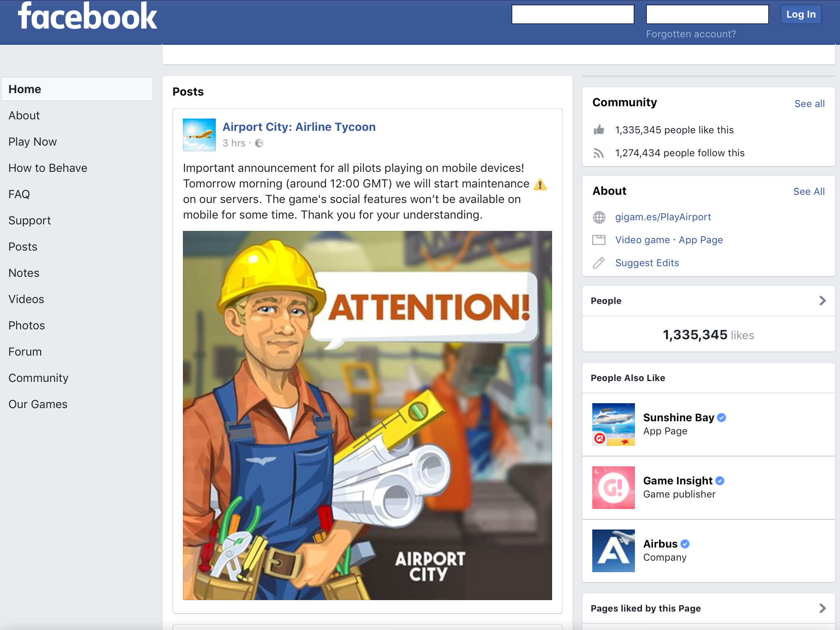Click the Airbus page name

pyautogui.click(x=660, y=544)
